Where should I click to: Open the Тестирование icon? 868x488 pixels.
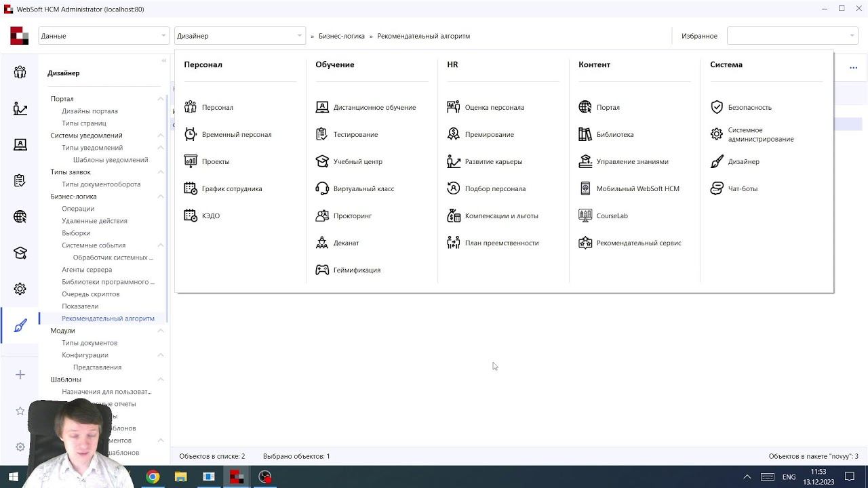(322, 134)
